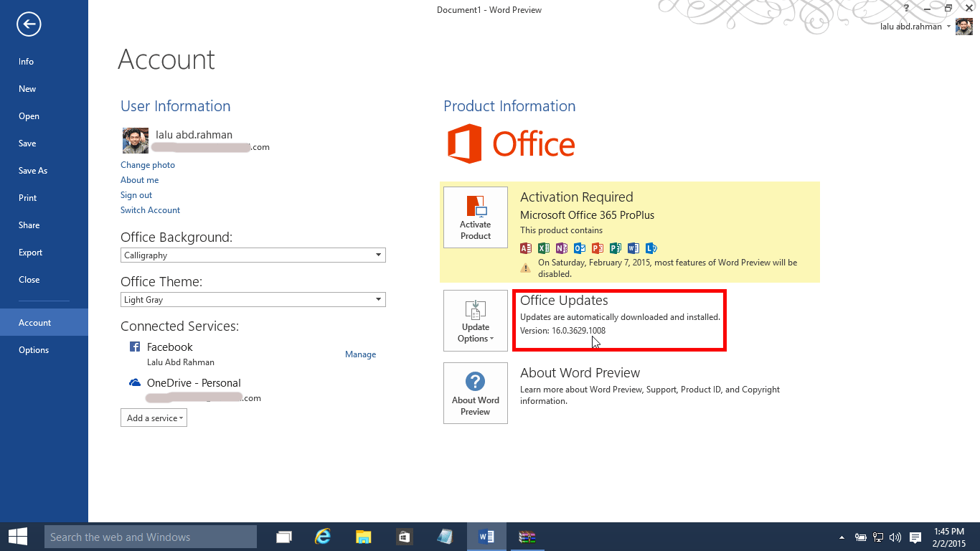Open the Windows Start button
Image resolution: width=980 pixels, height=551 pixels.
(17, 537)
